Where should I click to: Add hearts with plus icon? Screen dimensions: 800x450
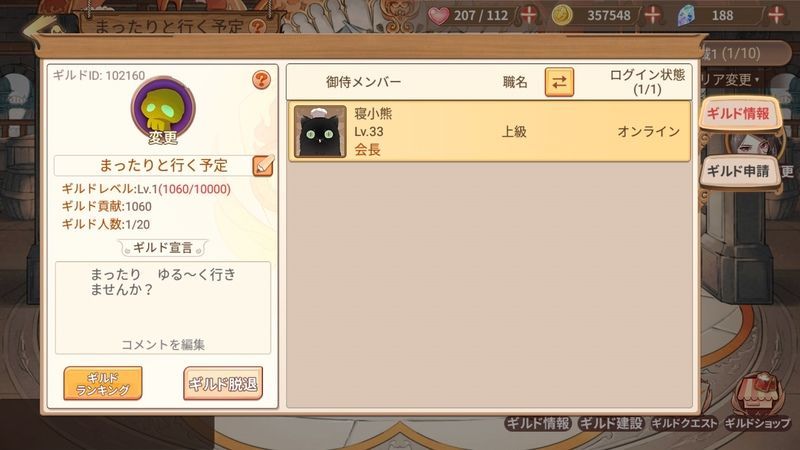(528, 15)
